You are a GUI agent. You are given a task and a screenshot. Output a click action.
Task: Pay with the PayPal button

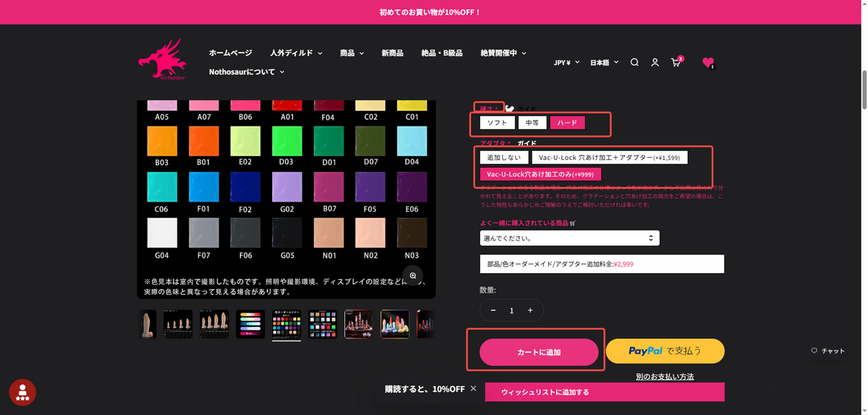(665, 351)
